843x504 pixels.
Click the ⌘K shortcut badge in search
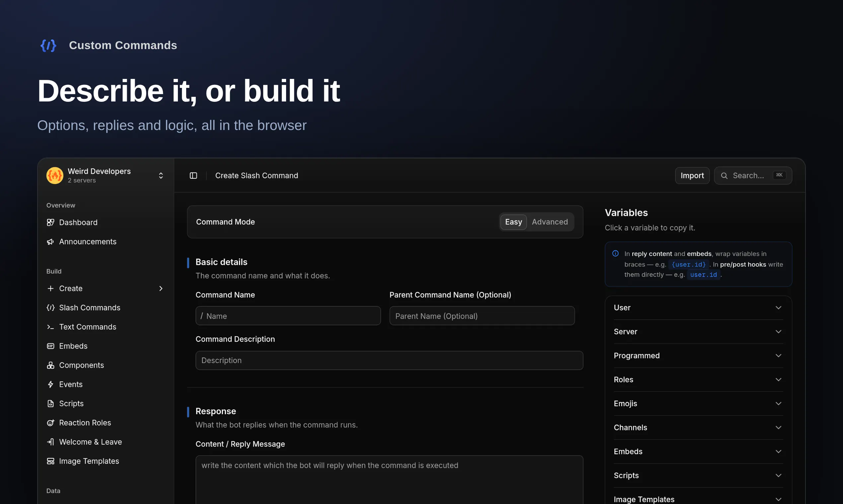pyautogui.click(x=779, y=175)
